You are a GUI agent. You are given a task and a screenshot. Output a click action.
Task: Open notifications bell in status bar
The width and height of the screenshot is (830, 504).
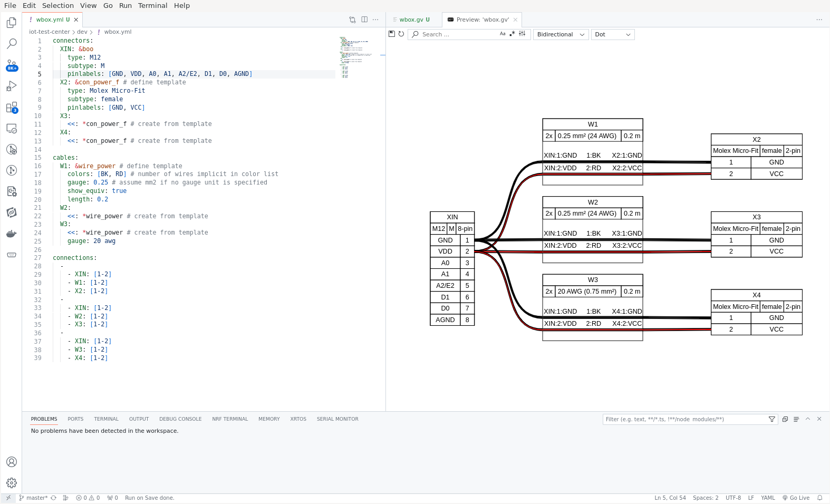pyautogui.click(x=819, y=498)
